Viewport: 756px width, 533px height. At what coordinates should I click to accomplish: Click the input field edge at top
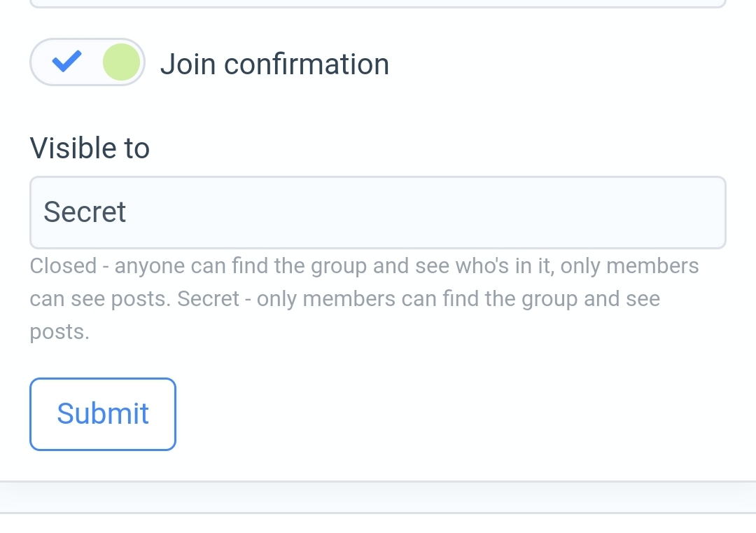tap(377, 4)
